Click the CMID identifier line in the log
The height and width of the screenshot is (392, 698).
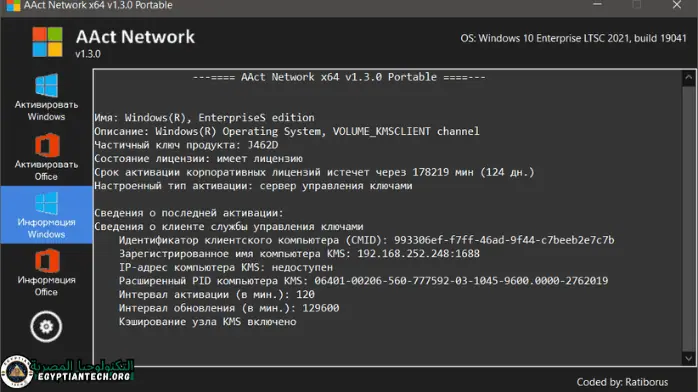click(x=366, y=240)
